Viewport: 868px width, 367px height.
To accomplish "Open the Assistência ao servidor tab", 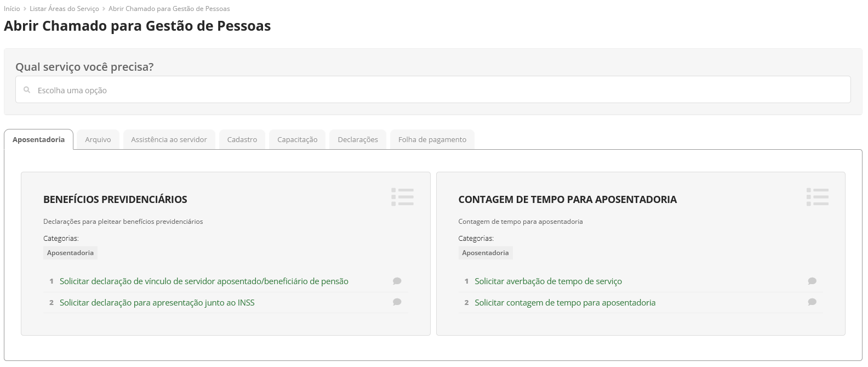I will click(x=169, y=140).
